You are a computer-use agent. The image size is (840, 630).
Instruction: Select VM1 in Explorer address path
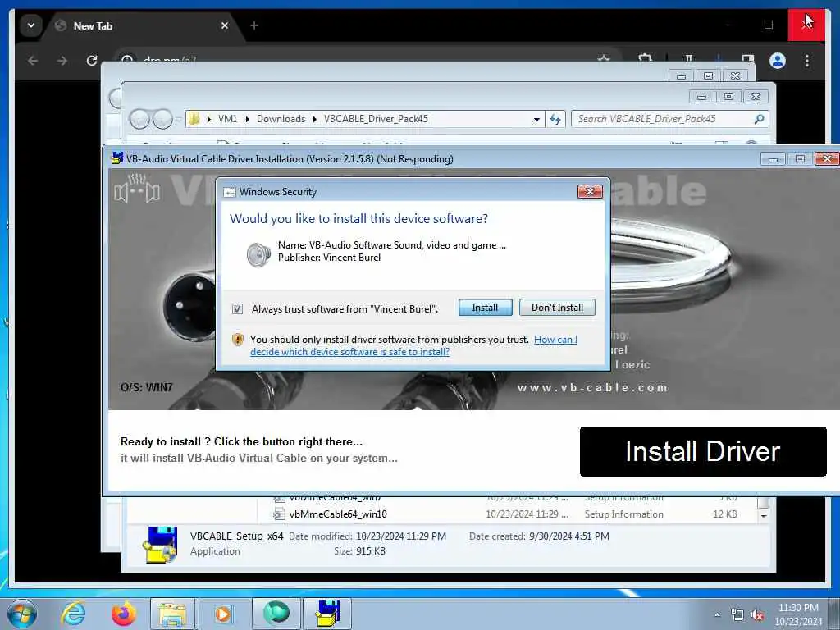228,119
